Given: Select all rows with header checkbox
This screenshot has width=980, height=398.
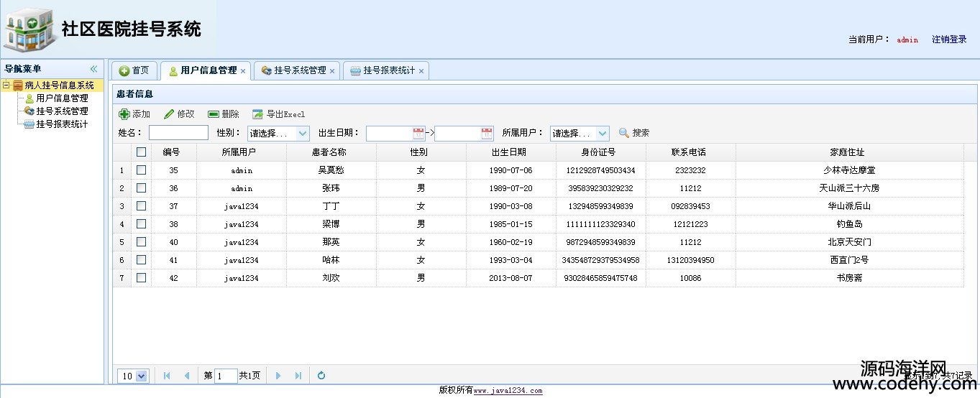Looking at the screenshot, I should 141,152.
